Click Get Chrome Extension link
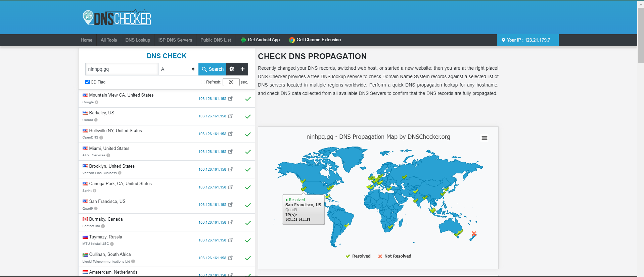Screen dimensions: 644x277 pyautogui.click(x=315, y=40)
